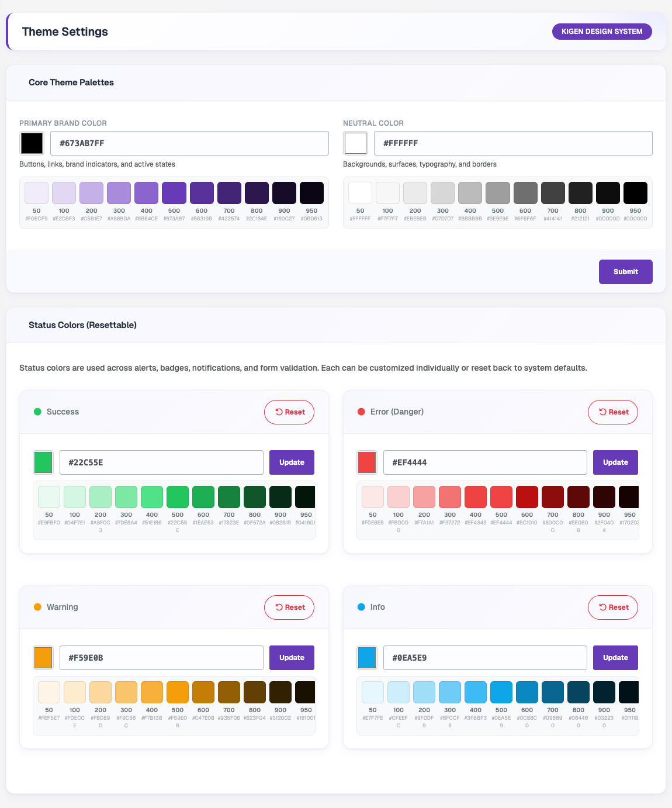Click the Submit button
672x808 pixels.
click(625, 272)
